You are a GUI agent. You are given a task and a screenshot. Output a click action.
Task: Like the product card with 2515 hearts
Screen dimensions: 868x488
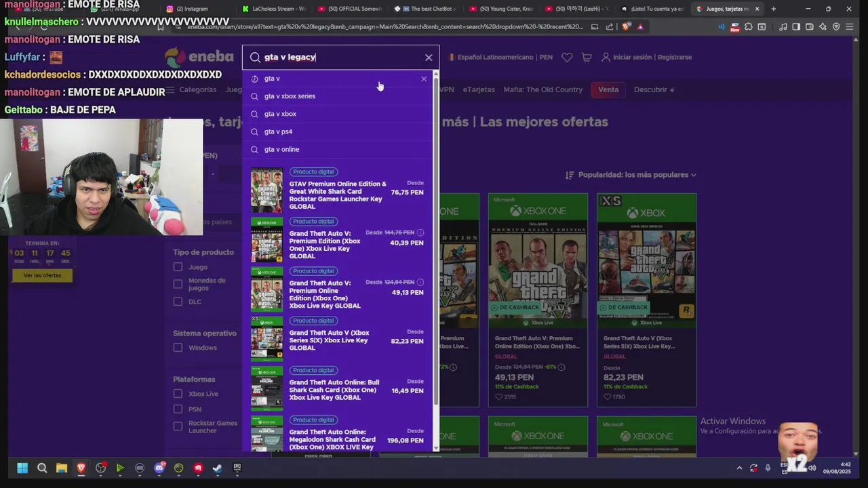click(x=498, y=397)
